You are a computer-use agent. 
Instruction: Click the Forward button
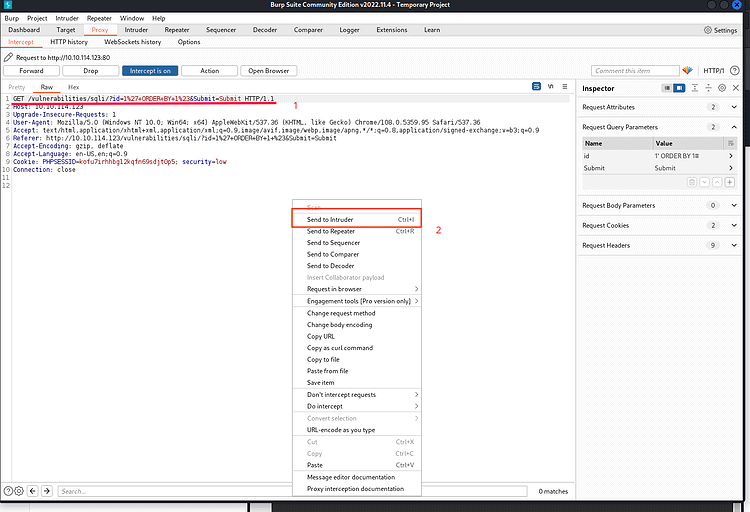tap(32, 71)
